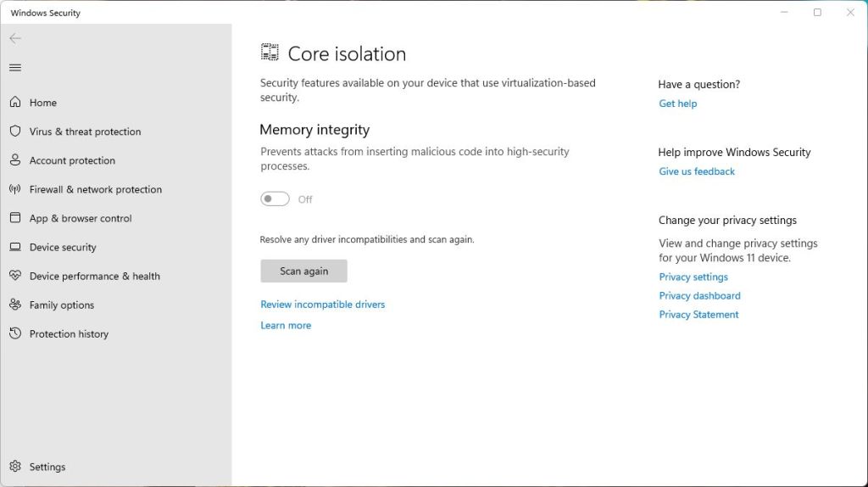Select the Device security laptop icon

pyautogui.click(x=15, y=247)
